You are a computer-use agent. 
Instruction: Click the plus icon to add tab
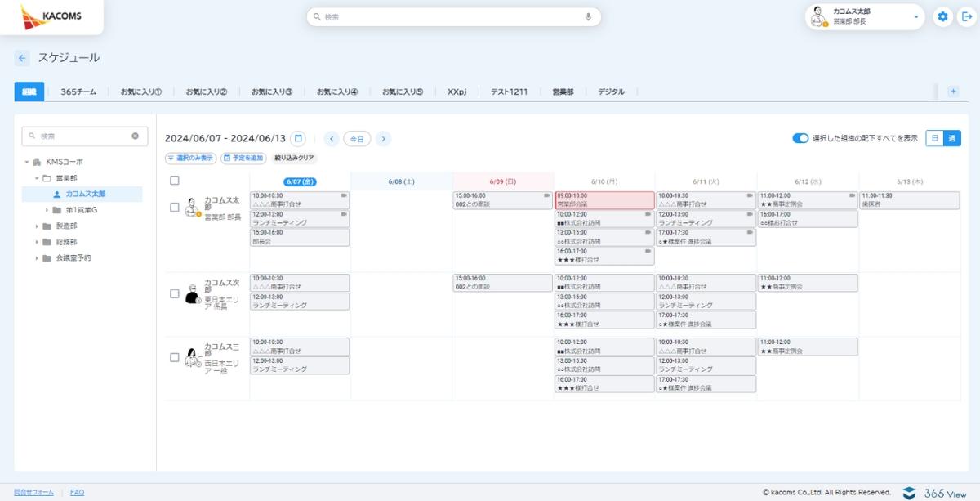pos(952,92)
